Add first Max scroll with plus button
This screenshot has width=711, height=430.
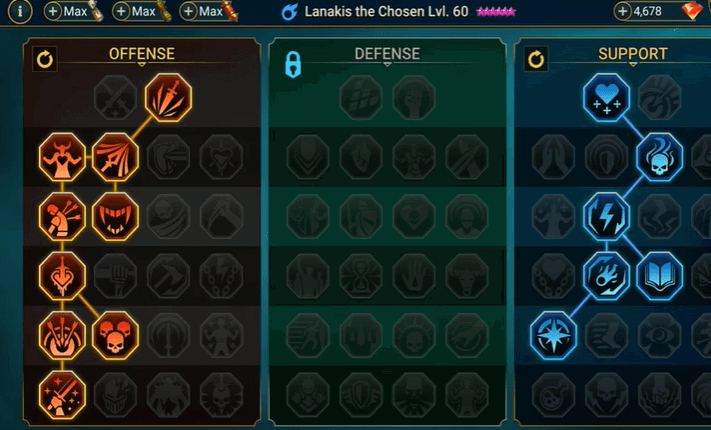53,11
